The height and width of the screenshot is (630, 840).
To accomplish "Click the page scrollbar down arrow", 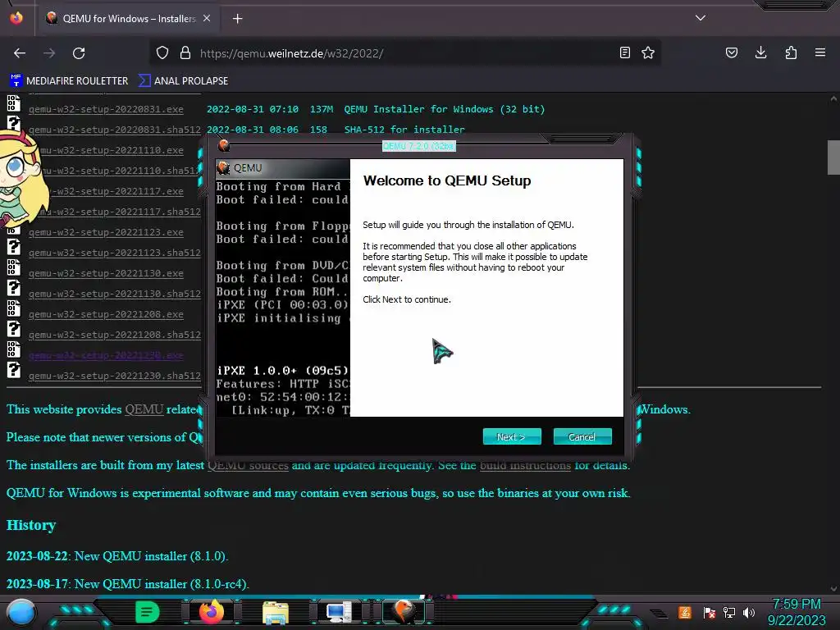I will tap(833, 589).
